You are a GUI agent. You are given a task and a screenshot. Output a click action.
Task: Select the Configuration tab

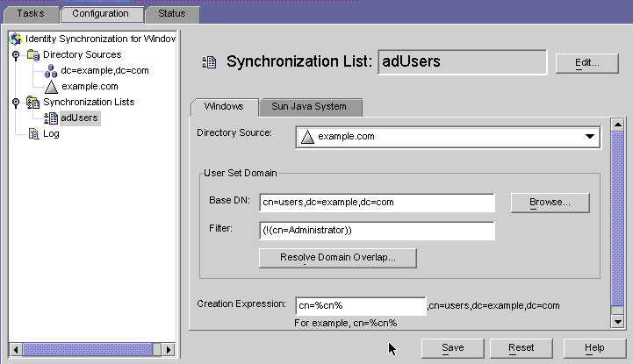coord(100,13)
